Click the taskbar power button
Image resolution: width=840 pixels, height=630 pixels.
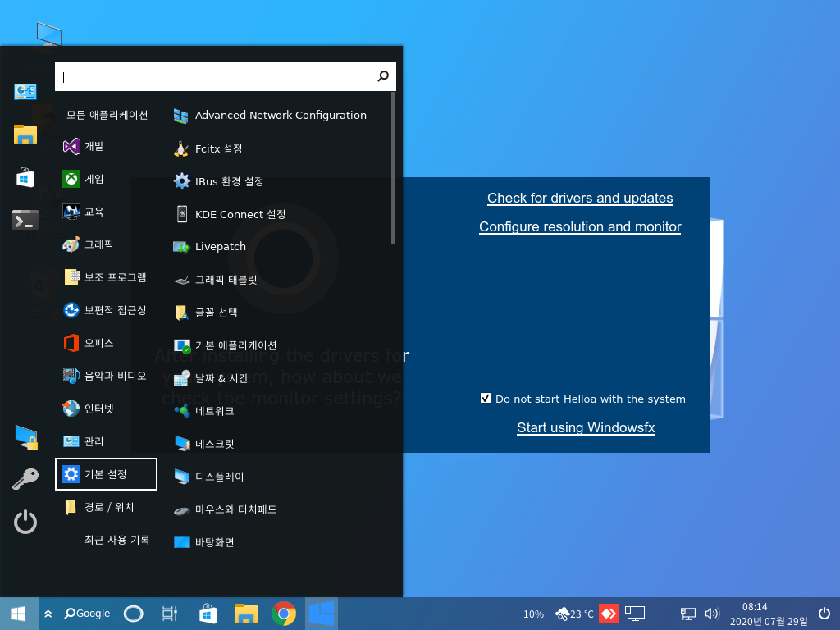[824, 614]
